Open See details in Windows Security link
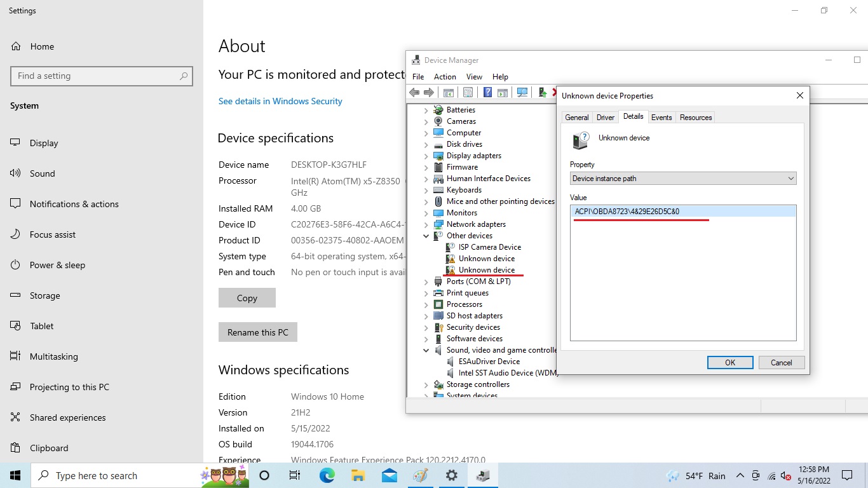 tap(280, 101)
